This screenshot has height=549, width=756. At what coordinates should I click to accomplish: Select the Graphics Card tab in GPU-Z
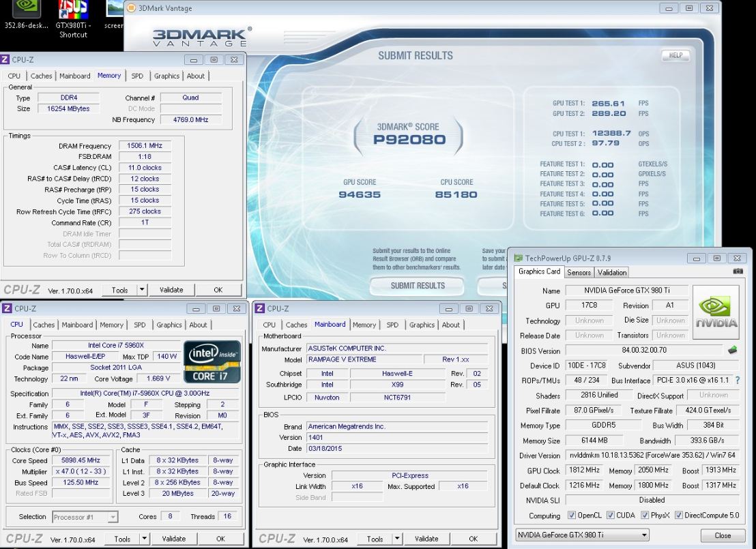tap(539, 271)
